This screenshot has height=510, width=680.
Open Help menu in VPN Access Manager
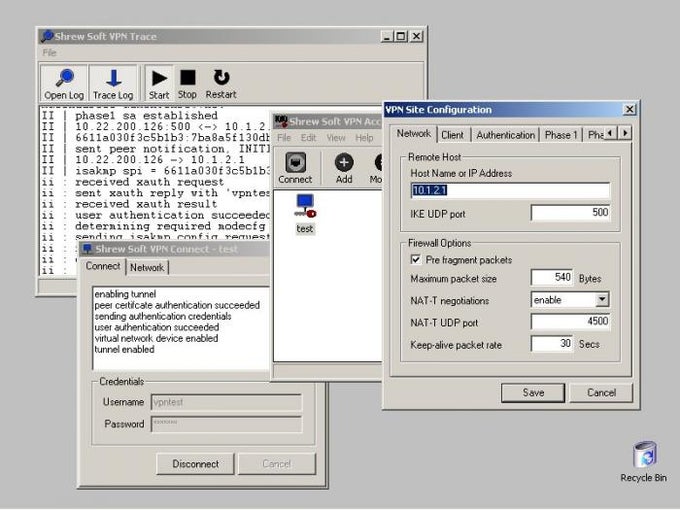364,138
